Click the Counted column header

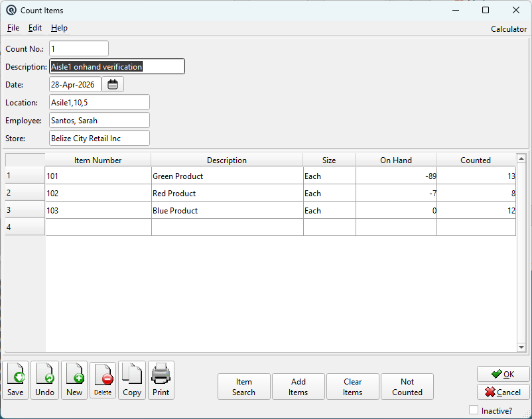476,160
